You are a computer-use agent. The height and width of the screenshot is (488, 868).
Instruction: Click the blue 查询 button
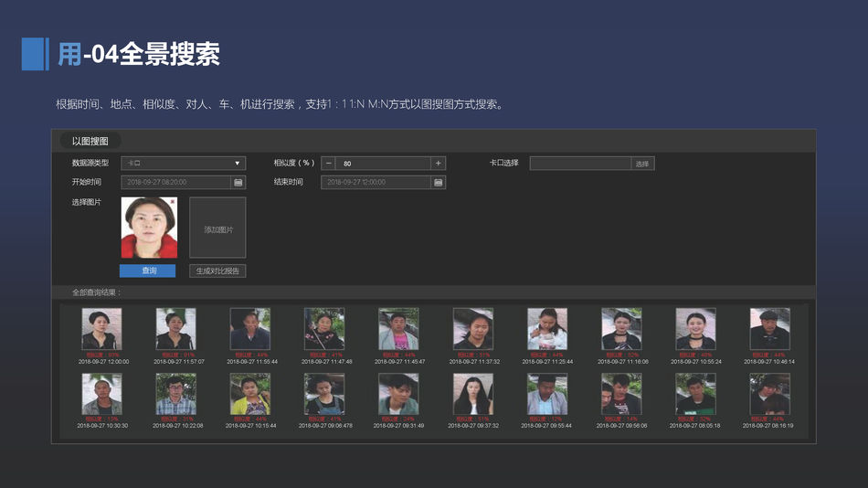(147, 271)
